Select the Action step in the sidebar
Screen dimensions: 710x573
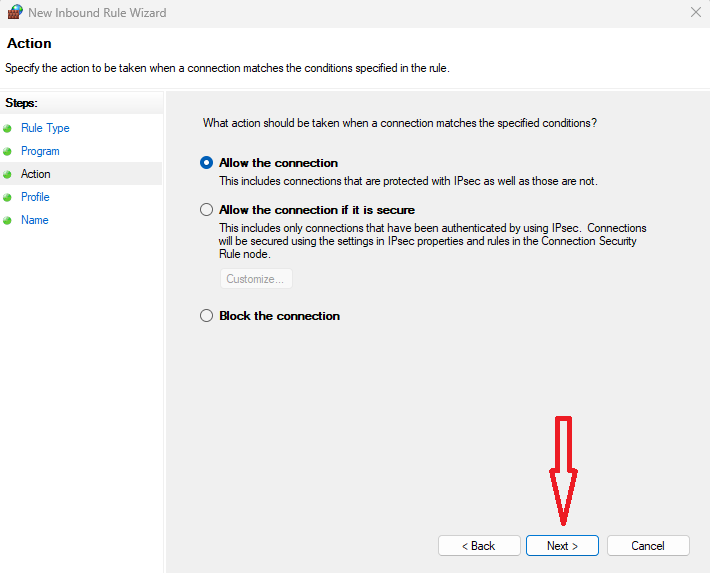click(x=36, y=174)
